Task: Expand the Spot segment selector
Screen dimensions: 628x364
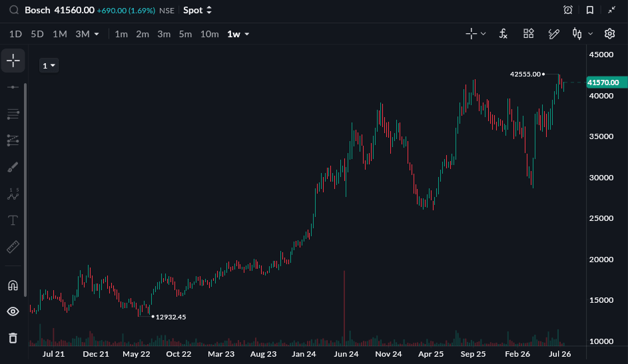Action: [x=197, y=11]
